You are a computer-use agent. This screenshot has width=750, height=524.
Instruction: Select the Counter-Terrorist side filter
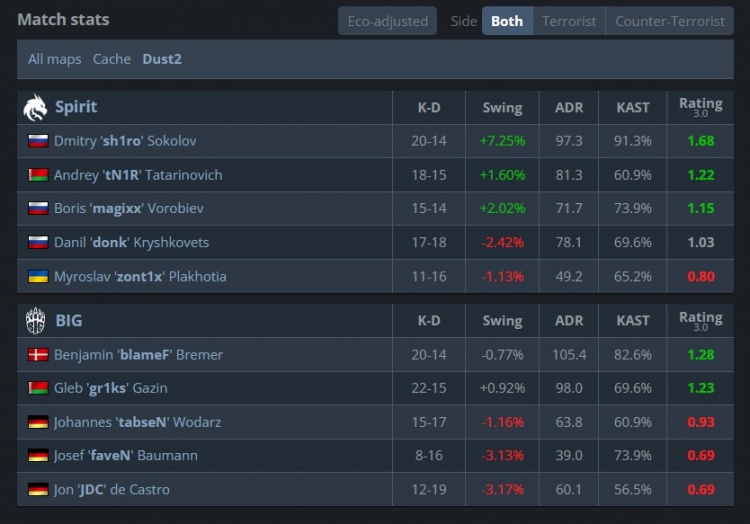(x=670, y=21)
